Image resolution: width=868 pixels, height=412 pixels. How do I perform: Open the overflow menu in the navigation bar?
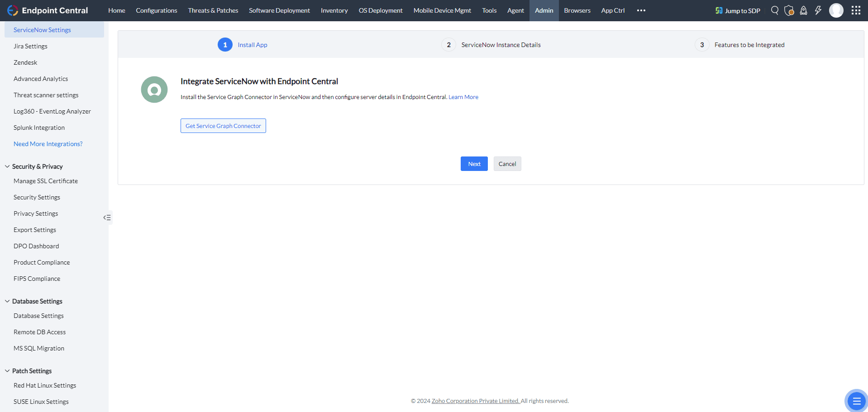pyautogui.click(x=641, y=10)
